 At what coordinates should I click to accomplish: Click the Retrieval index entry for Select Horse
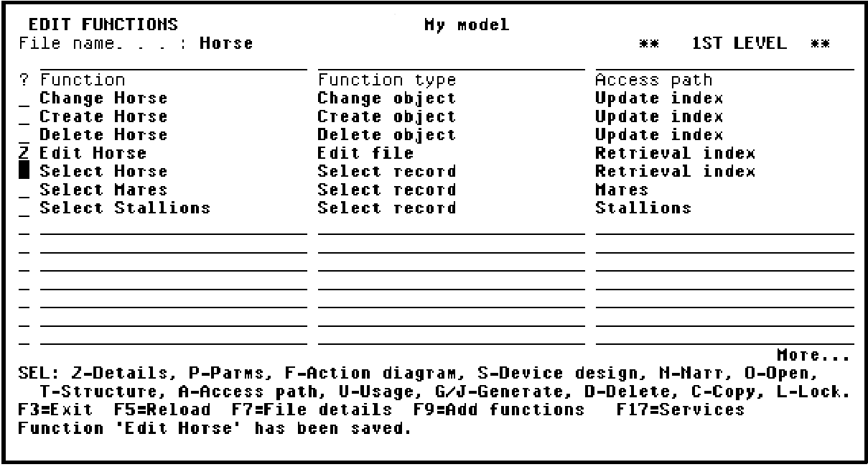tap(675, 172)
